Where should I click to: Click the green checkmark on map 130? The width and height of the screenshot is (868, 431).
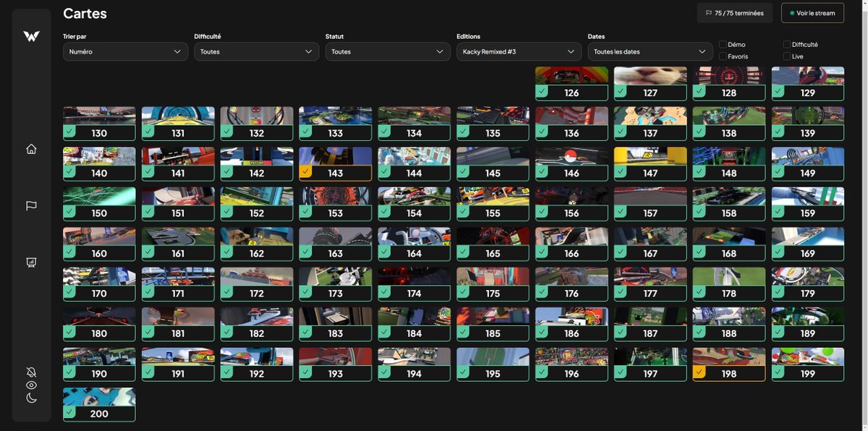click(x=69, y=132)
